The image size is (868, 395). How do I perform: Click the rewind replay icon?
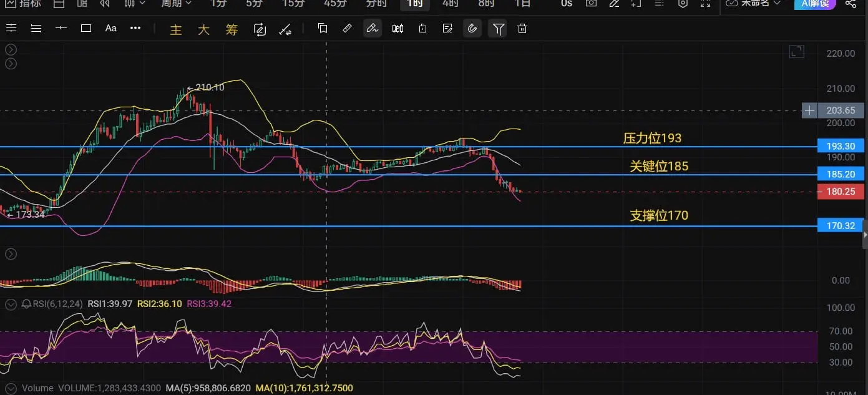[x=105, y=3]
